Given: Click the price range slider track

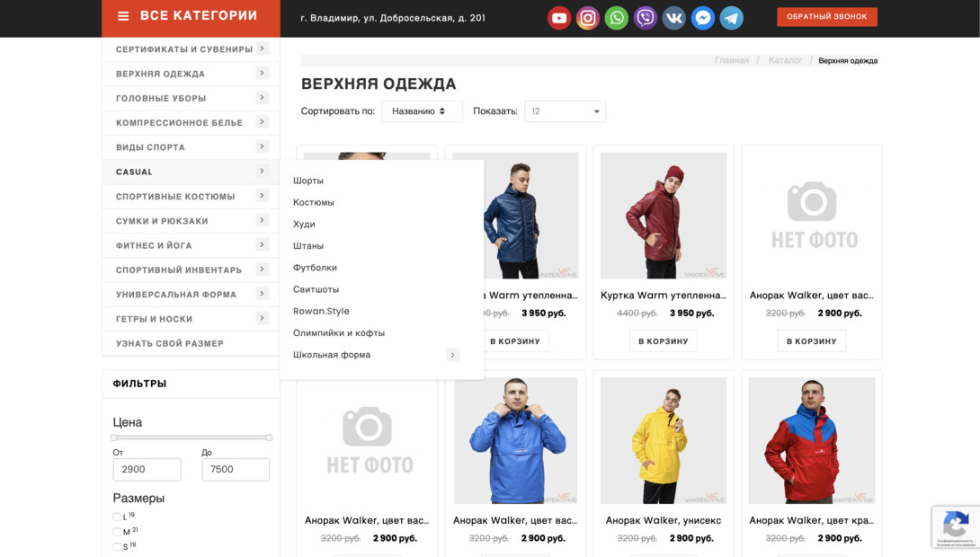Looking at the screenshot, I should click(192, 438).
